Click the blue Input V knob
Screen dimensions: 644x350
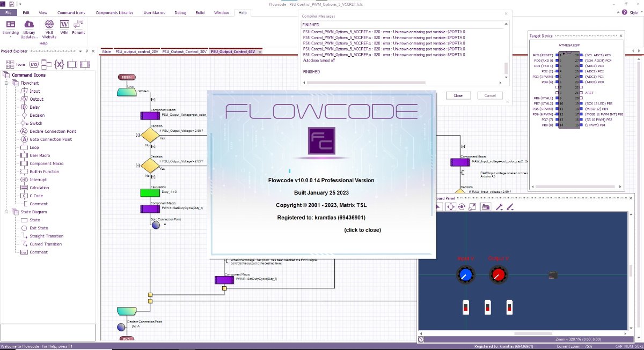point(466,275)
